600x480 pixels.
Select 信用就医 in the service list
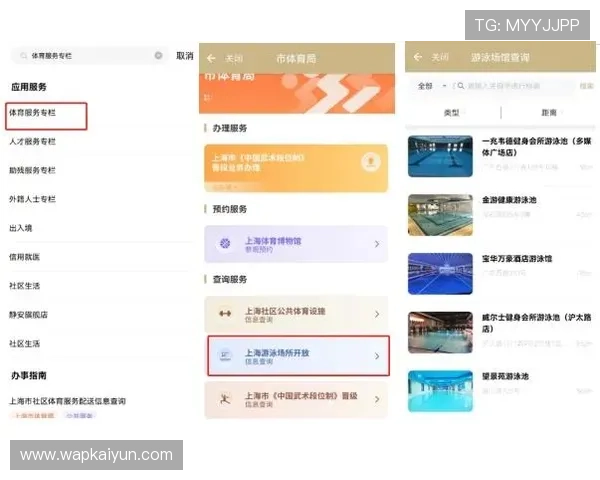pos(24,257)
